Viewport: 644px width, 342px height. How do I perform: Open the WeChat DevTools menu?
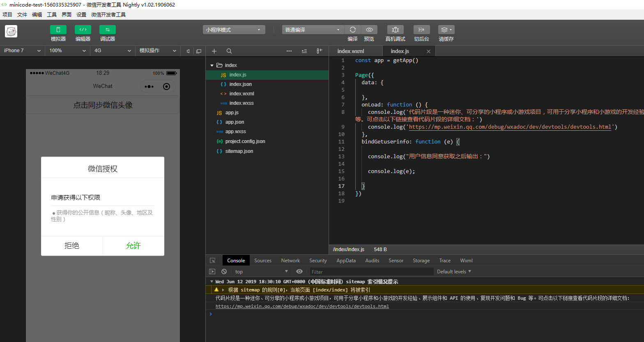coord(108,14)
